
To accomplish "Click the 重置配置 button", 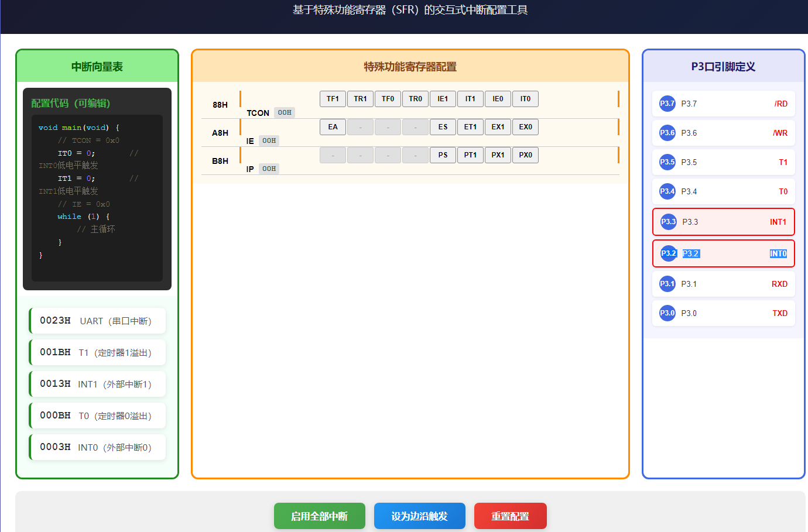I will tap(510, 516).
